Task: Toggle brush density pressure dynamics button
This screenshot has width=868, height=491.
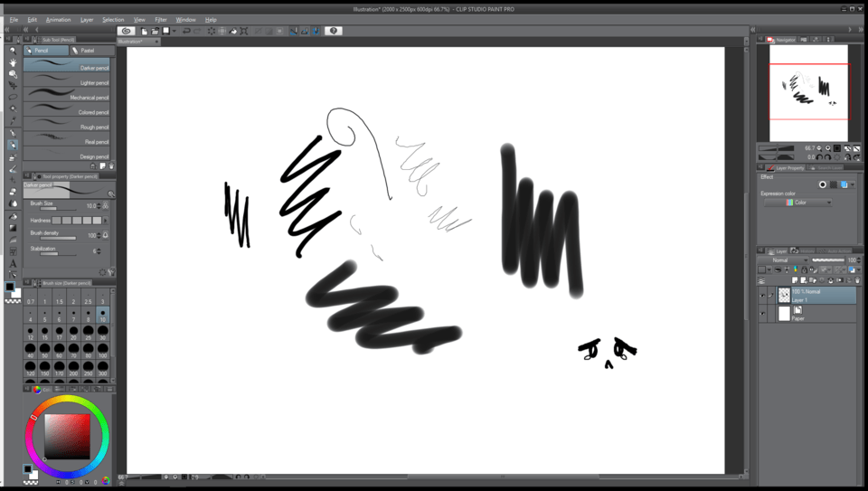Action: pyautogui.click(x=105, y=235)
